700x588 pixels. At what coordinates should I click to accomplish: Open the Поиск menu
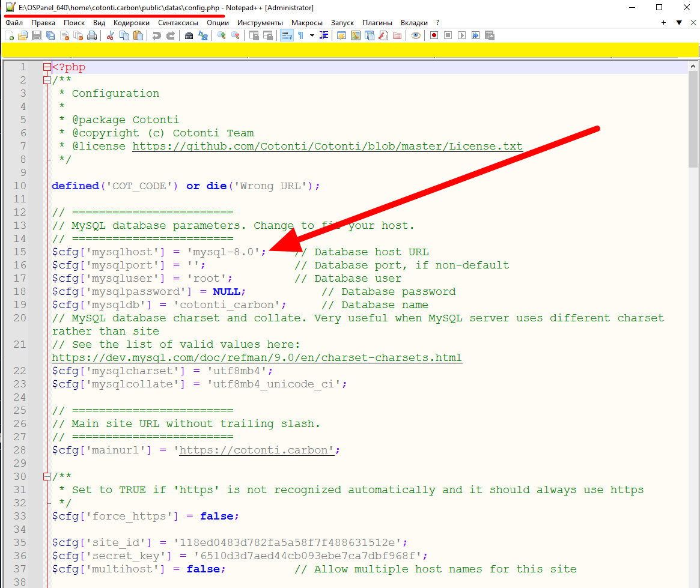(74, 23)
